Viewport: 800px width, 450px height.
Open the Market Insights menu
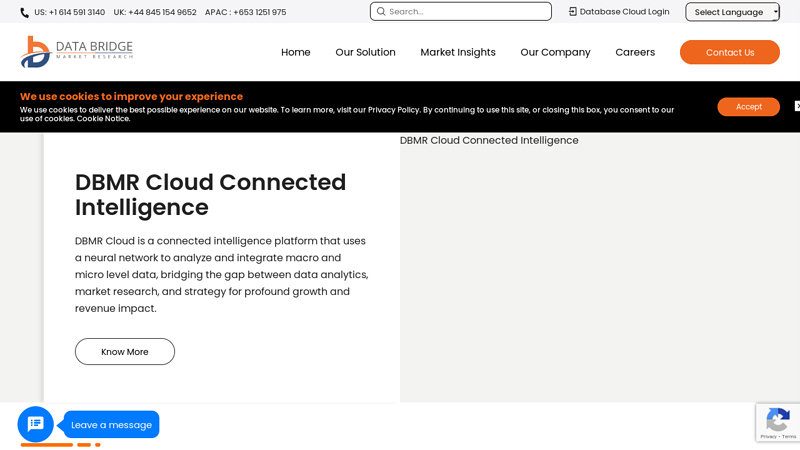458,52
